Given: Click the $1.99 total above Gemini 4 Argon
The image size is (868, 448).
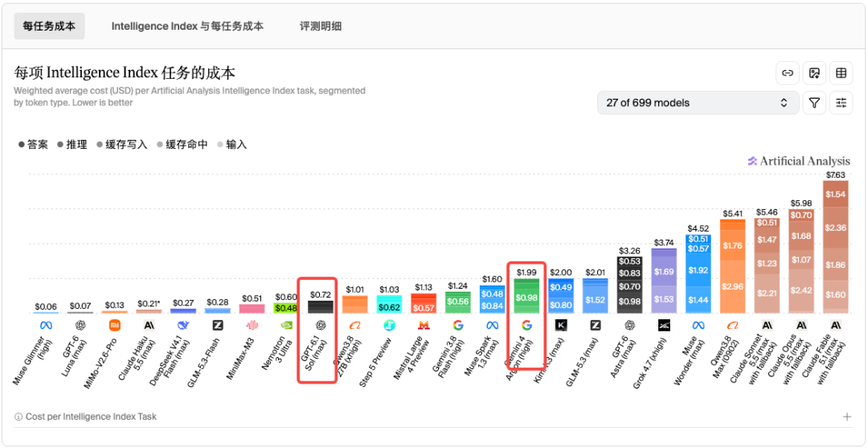Looking at the screenshot, I should point(526,273).
